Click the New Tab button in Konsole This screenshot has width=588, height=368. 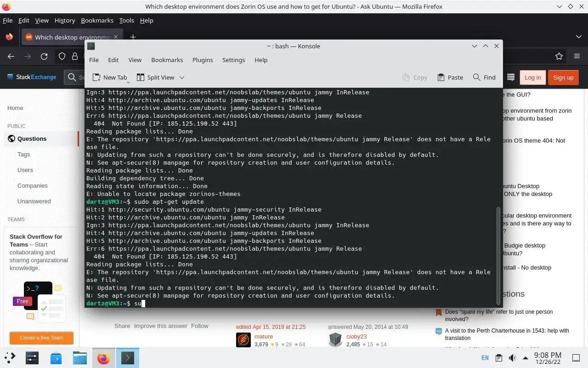coord(109,77)
